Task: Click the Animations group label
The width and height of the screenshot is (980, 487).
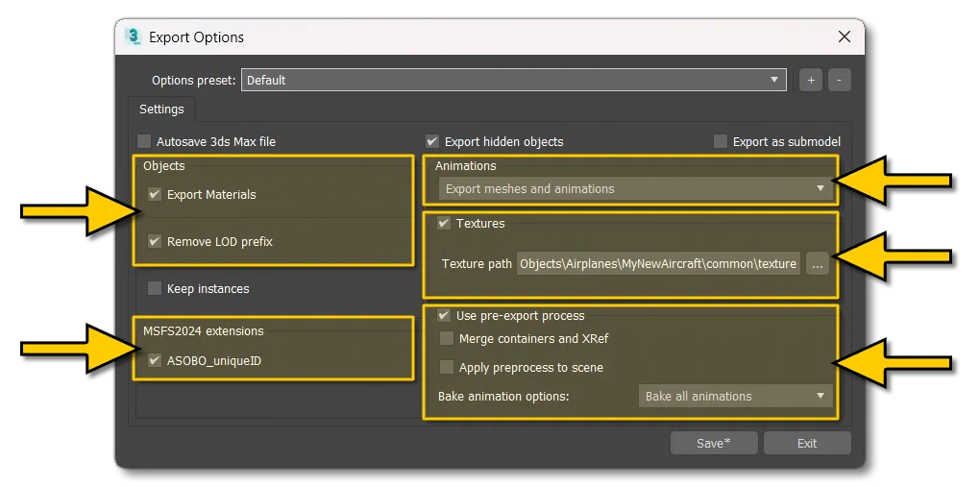Action: pyautogui.click(x=466, y=165)
